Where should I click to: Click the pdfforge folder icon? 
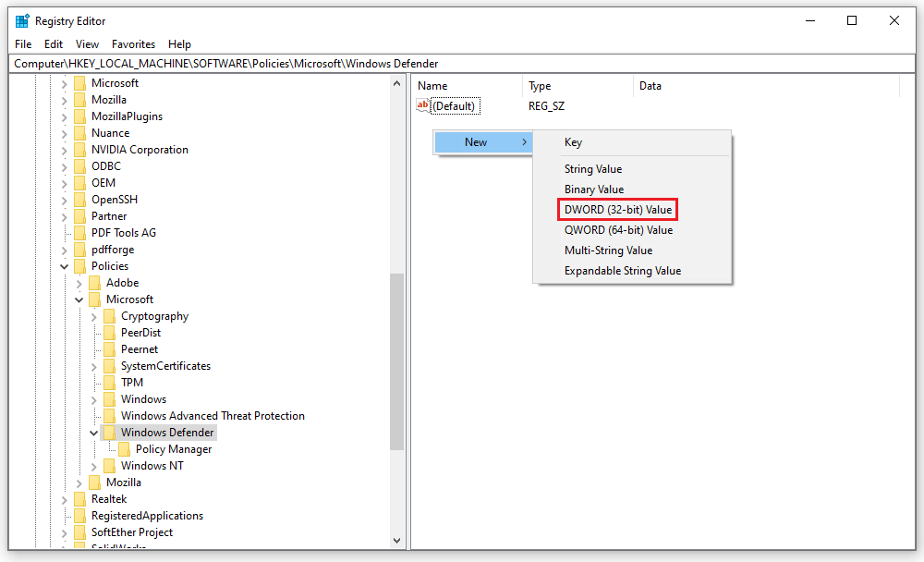(x=80, y=250)
